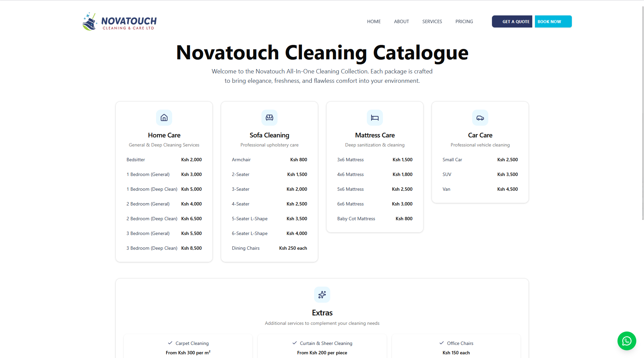This screenshot has height=358, width=644.
Task: Click the 'Van' row label
Action: coord(446,189)
